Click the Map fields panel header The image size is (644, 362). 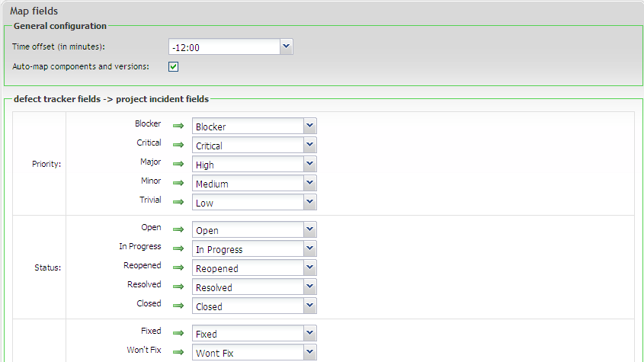(x=34, y=11)
